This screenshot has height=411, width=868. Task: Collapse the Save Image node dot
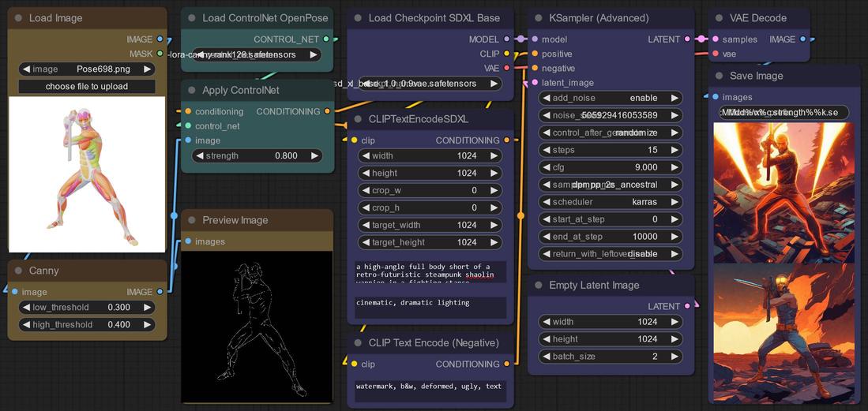pos(719,76)
